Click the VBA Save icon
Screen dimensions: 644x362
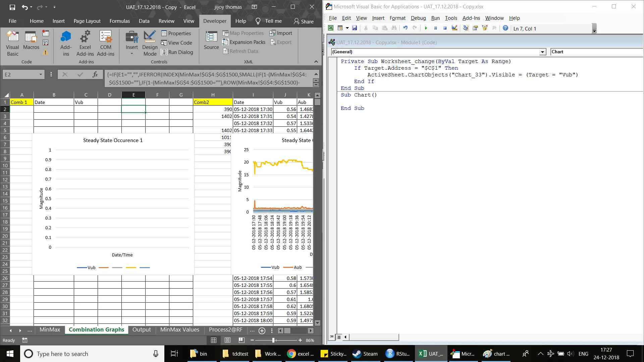coord(355,28)
